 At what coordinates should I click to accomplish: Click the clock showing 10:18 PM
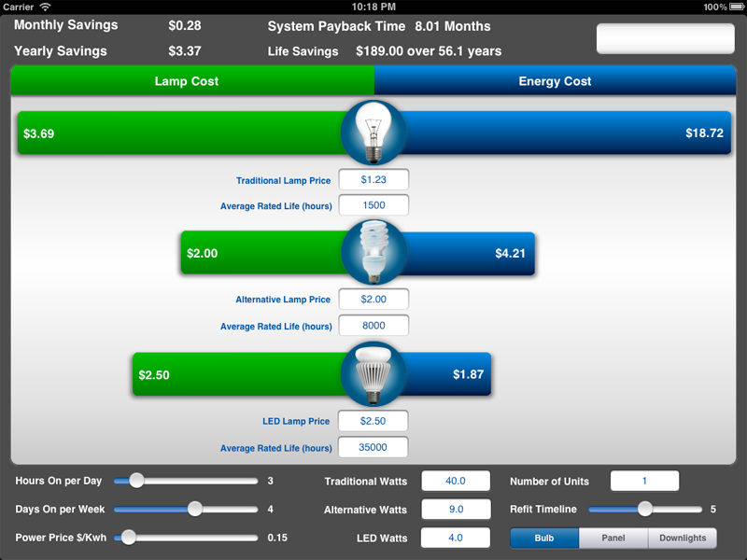coord(373,6)
